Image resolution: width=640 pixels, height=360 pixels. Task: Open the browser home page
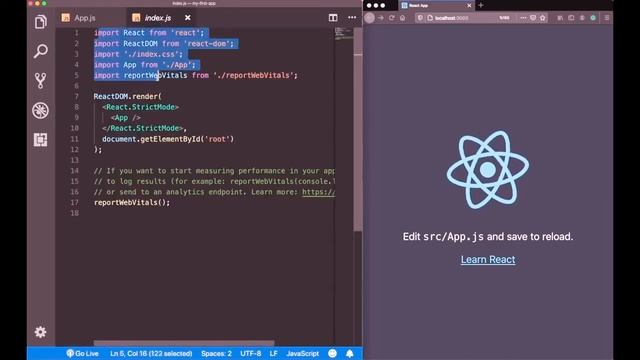click(x=402, y=18)
